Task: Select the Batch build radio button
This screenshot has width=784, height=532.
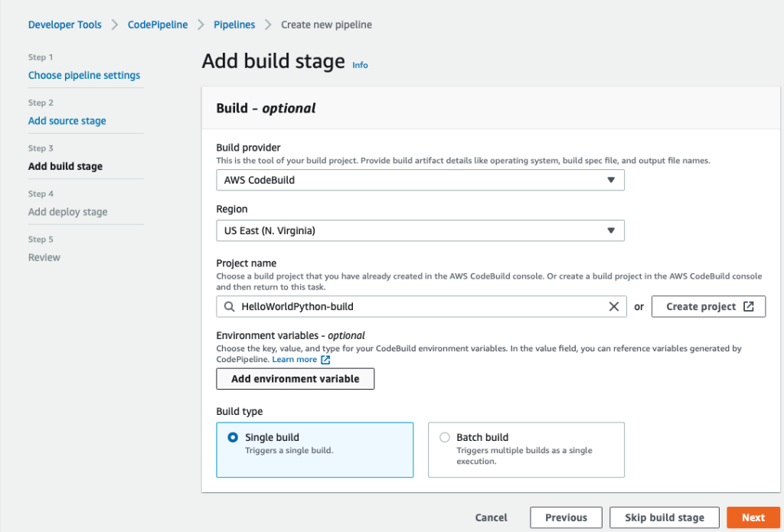Action: (x=445, y=438)
